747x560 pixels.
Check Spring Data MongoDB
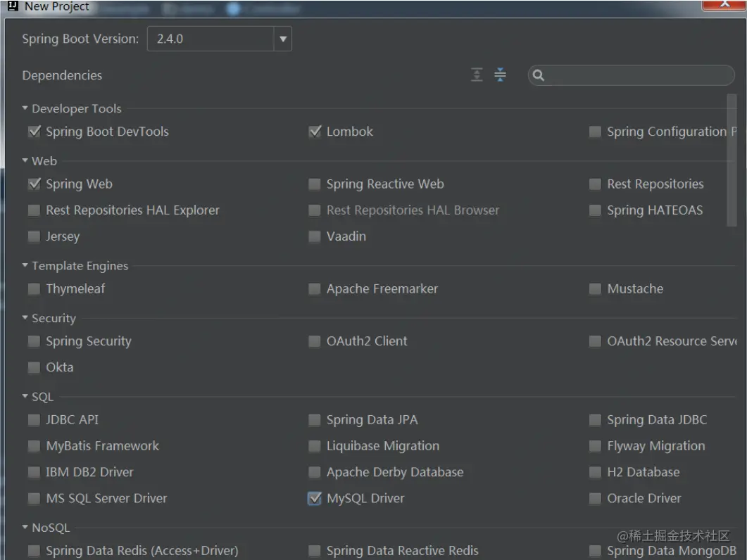pyautogui.click(x=595, y=551)
